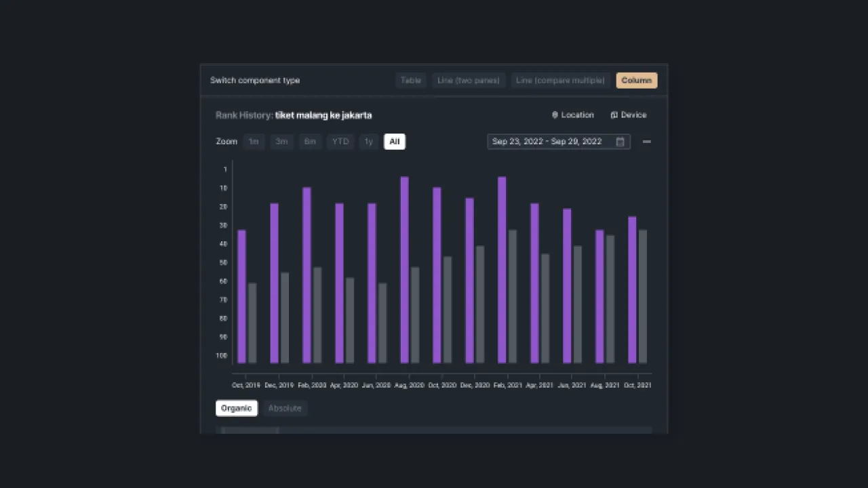The height and width of the screenshot is (488, 868).
Task: Click the gray bar for Dec, 2019
Action: 285,319
